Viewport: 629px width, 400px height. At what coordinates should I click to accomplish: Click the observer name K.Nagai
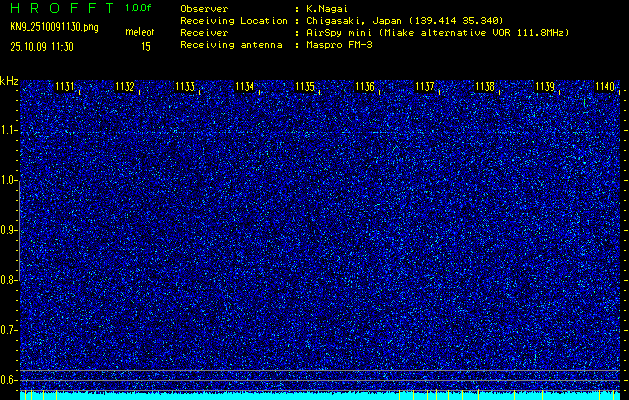327,8
